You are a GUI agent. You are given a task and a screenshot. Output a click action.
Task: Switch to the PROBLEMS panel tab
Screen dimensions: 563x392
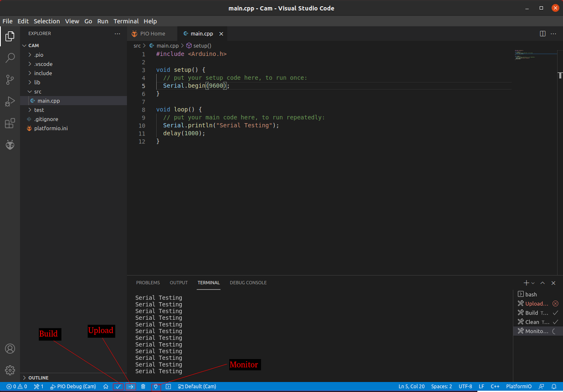point(148,282)
